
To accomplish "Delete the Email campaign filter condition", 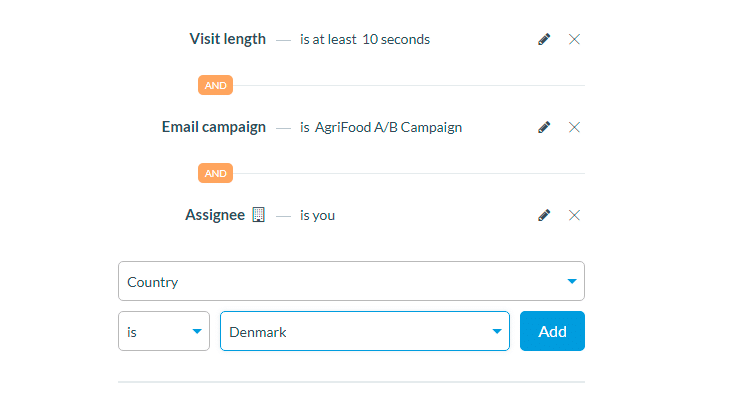I will (574, 127).
